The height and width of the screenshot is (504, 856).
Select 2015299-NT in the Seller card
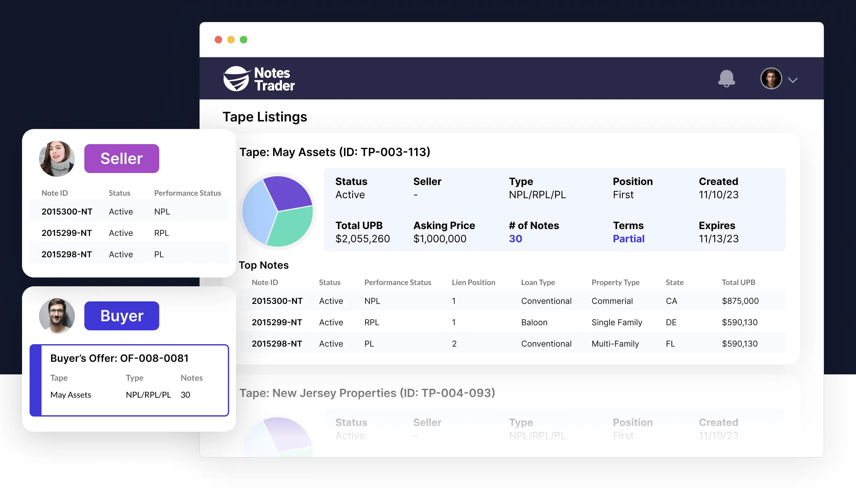67,233
